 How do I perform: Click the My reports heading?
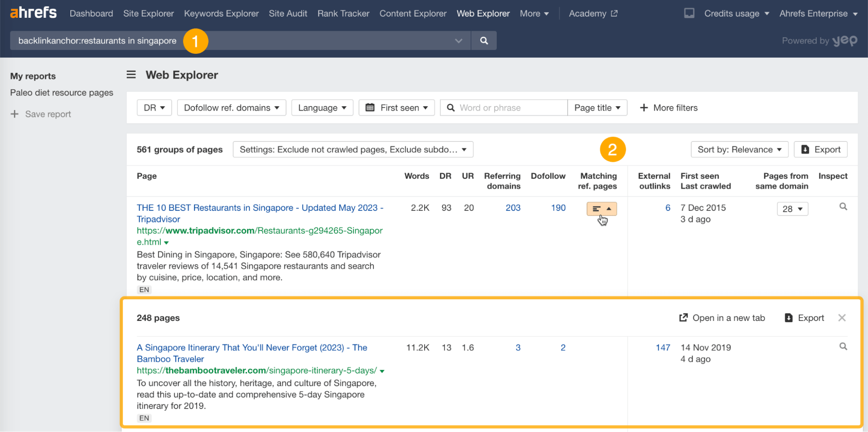click(x=33, y=76)
